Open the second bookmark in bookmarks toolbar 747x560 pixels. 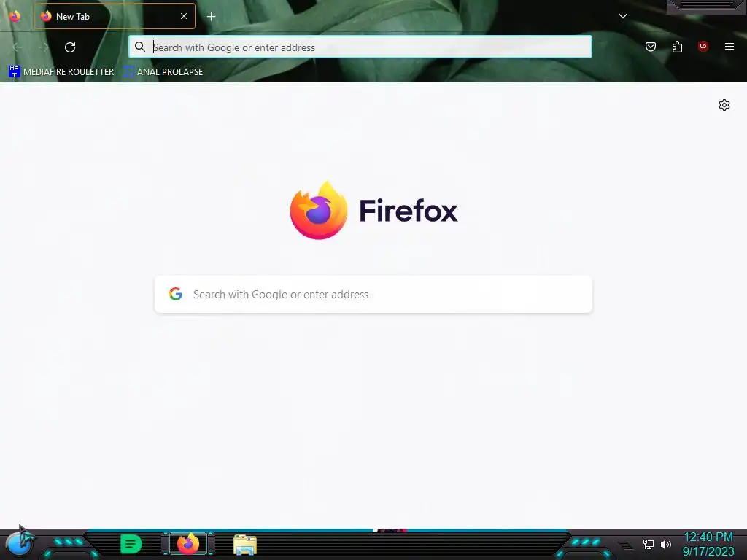pyautogui.click(x=163, y=72)
